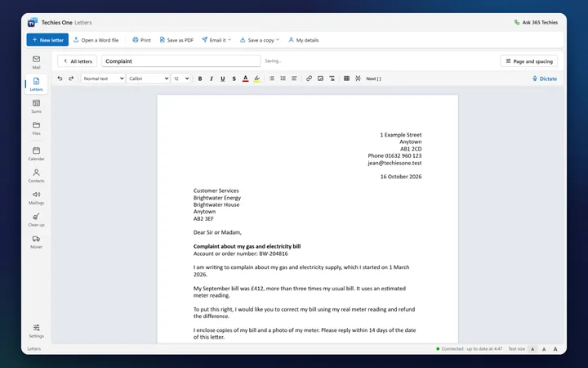Open Settings in the sidebar
The image size is (588, 368).
[x=37, y=331]
